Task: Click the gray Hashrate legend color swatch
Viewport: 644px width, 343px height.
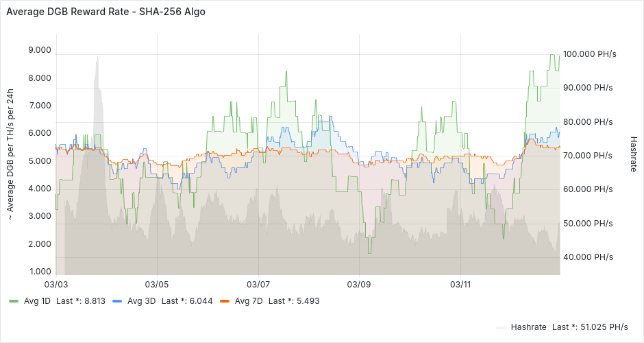Action: [x=500, y=328]
